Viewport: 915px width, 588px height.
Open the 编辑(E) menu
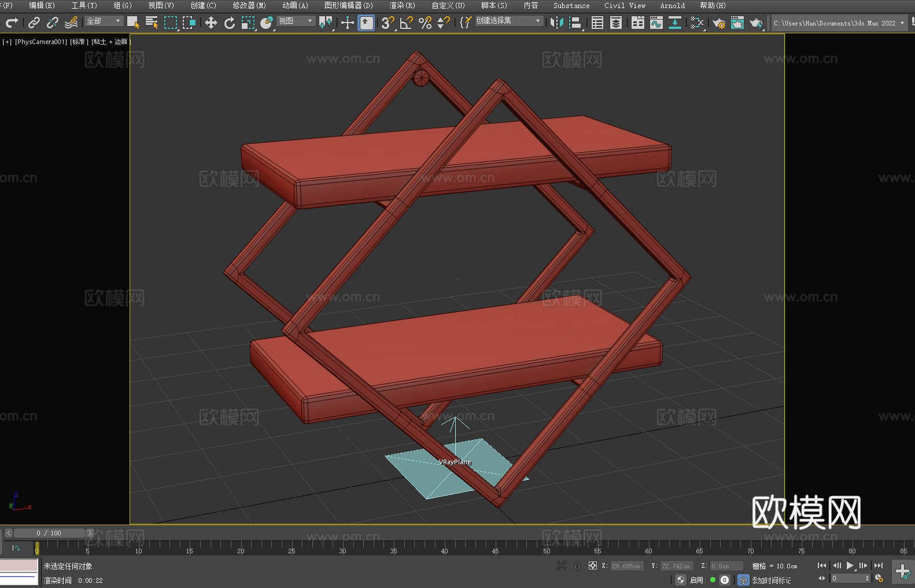[x=42, y=5]
